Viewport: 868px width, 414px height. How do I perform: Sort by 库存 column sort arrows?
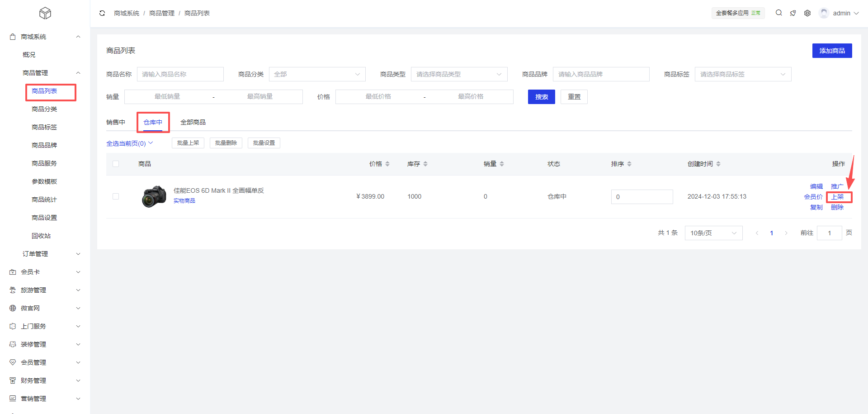[425, 164]
